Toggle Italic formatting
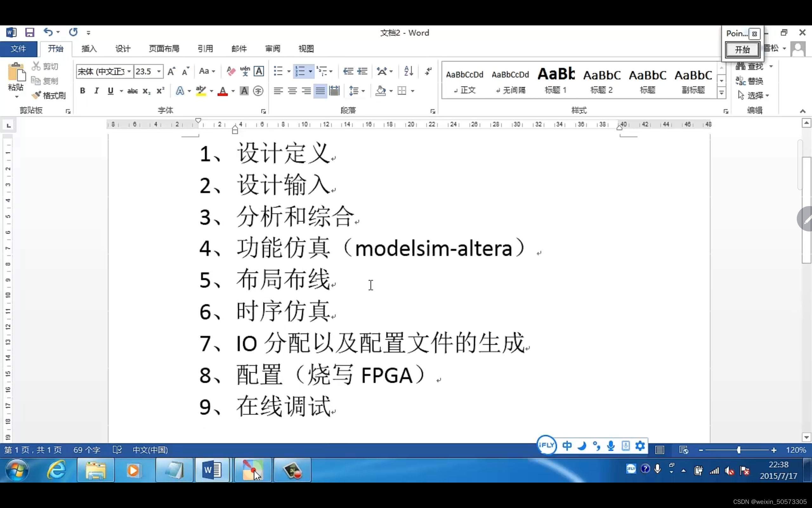The width and height of the screenshot is (812, 508). point(97,91)
